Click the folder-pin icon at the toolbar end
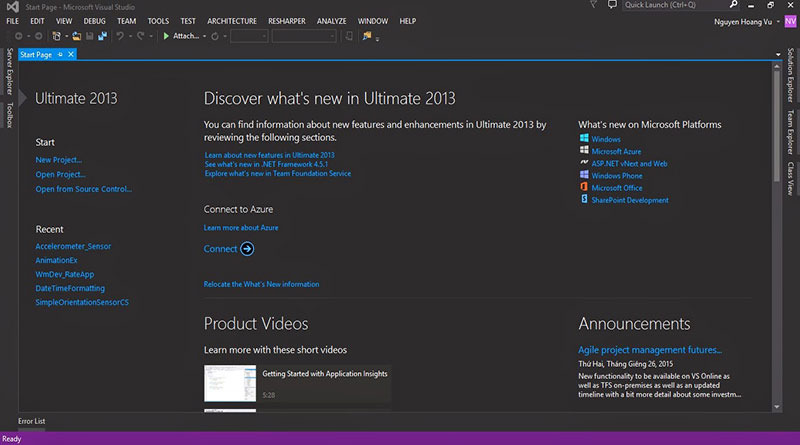Viewport: 800px width, 445px height. coord(367,36)
